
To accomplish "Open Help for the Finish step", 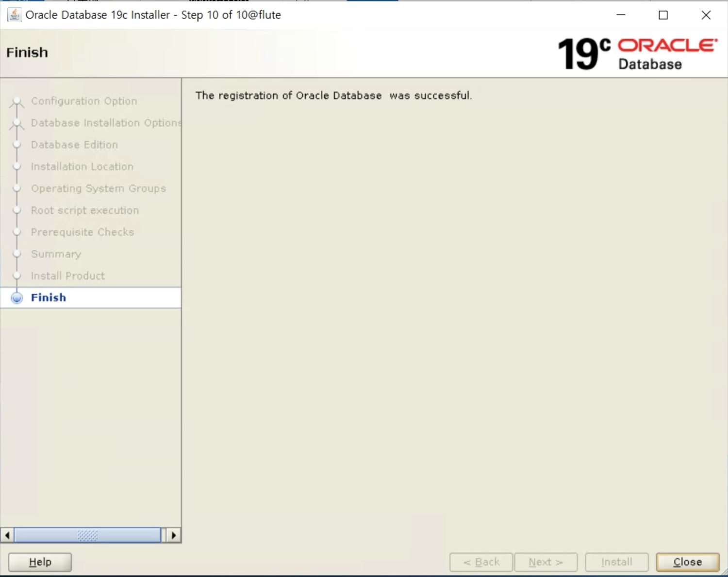I will [x=40, y=562].
